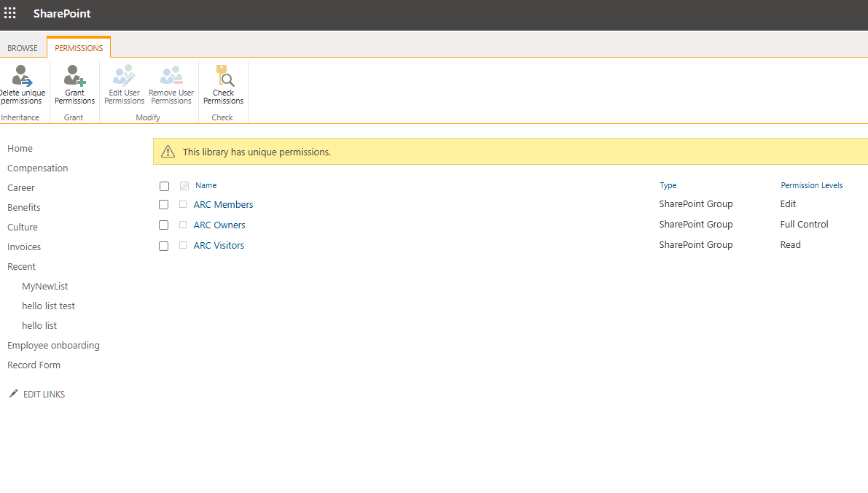Image resolution: width=868 pixels, height=493 pixels.
Task: Click the Edit User Permissions icon
Action: point(124,76)
